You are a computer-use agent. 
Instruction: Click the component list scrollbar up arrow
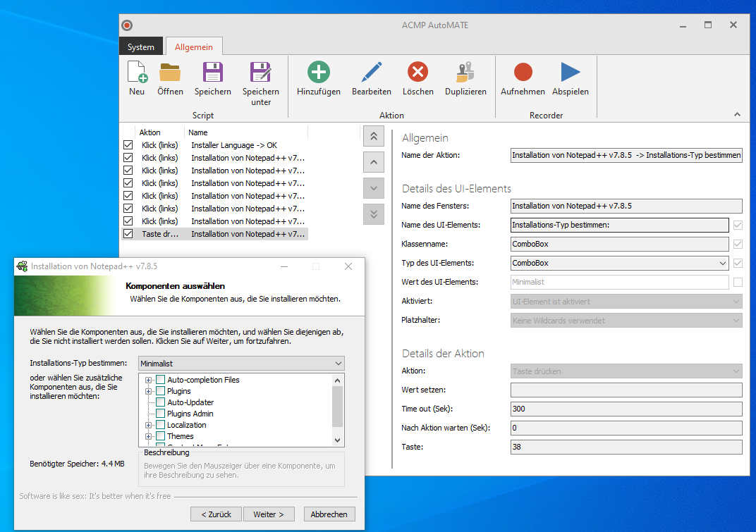[338, 381]
